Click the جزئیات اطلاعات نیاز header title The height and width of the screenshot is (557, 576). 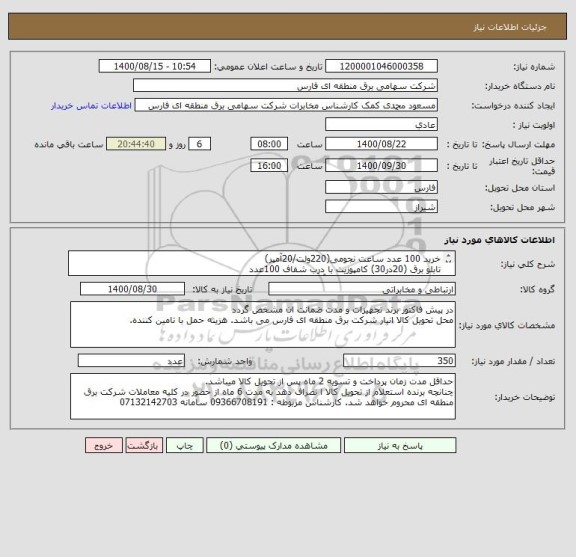coord(510,27)
